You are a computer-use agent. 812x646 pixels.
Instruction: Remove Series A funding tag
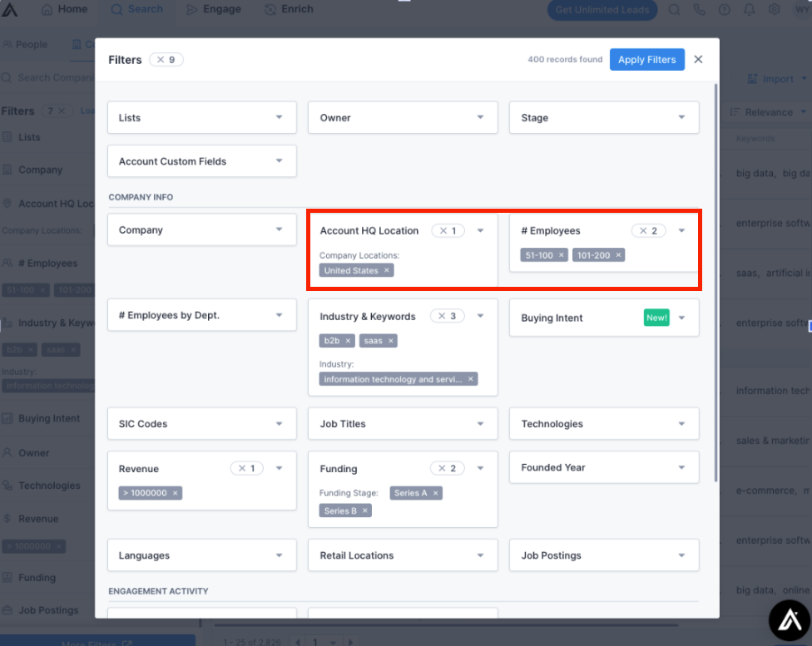[x=435, y=493]
